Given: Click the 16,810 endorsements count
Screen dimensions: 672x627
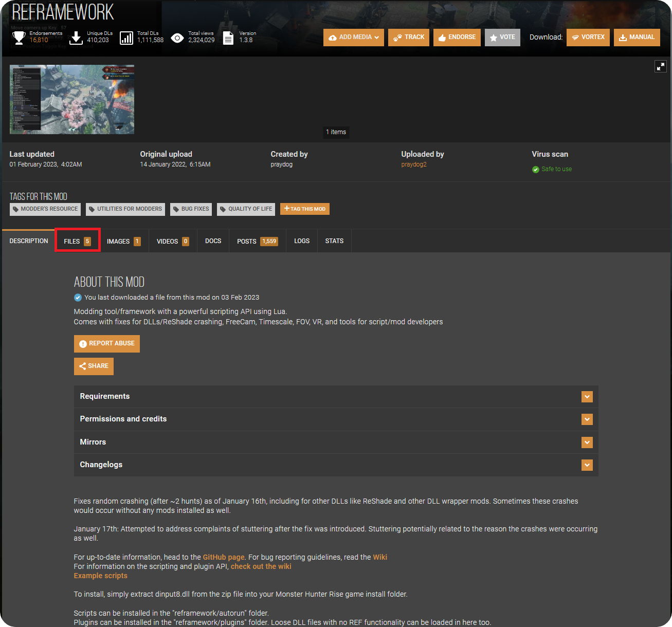Looking at the screenshot, I should pyautogui.click(x=39, y=40).
